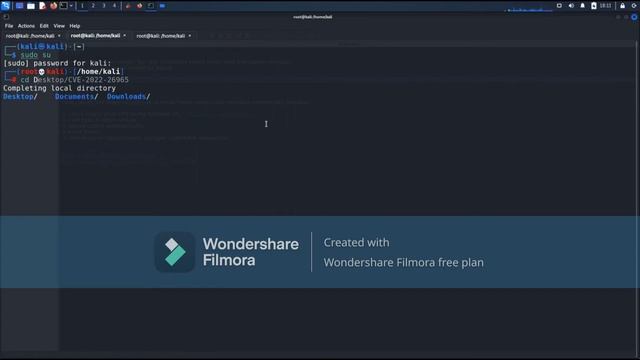Expand the terminal launcher dropdown arrow

click(x=71, y=6)
